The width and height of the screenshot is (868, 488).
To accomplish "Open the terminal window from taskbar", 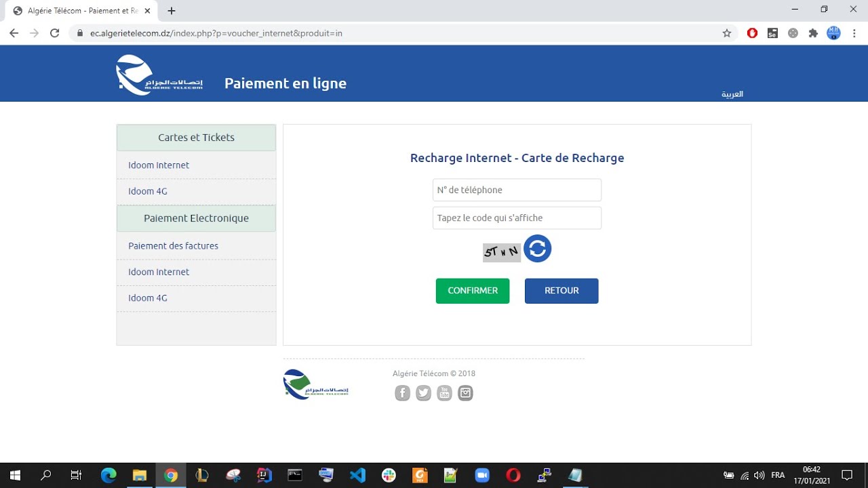I will [x=295, y=476].
